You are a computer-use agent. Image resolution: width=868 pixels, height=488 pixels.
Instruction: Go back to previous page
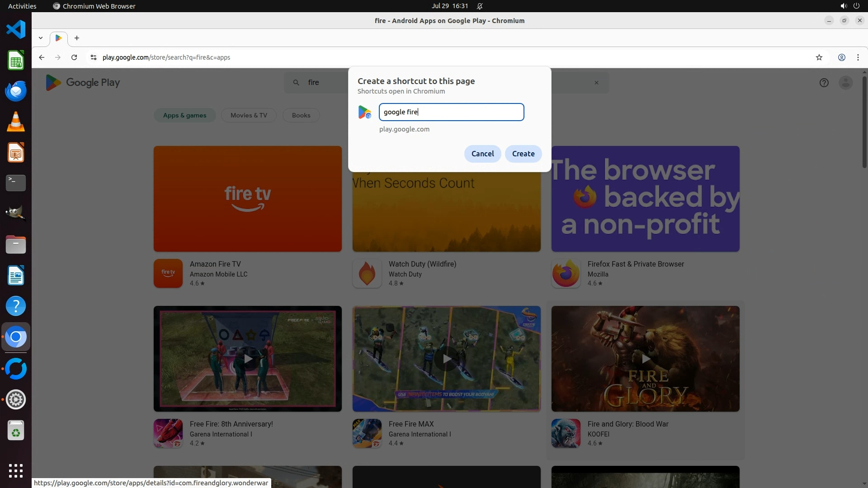click(x=42, y=57)
